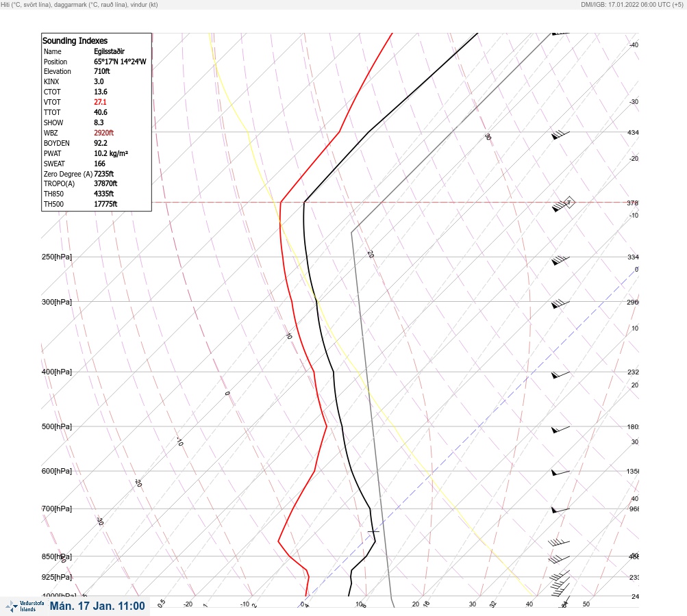This screenshot has width=687, height=616.
Task: Click the PWAT value 10.2 kg/m²
Action: tap(111, 153)
